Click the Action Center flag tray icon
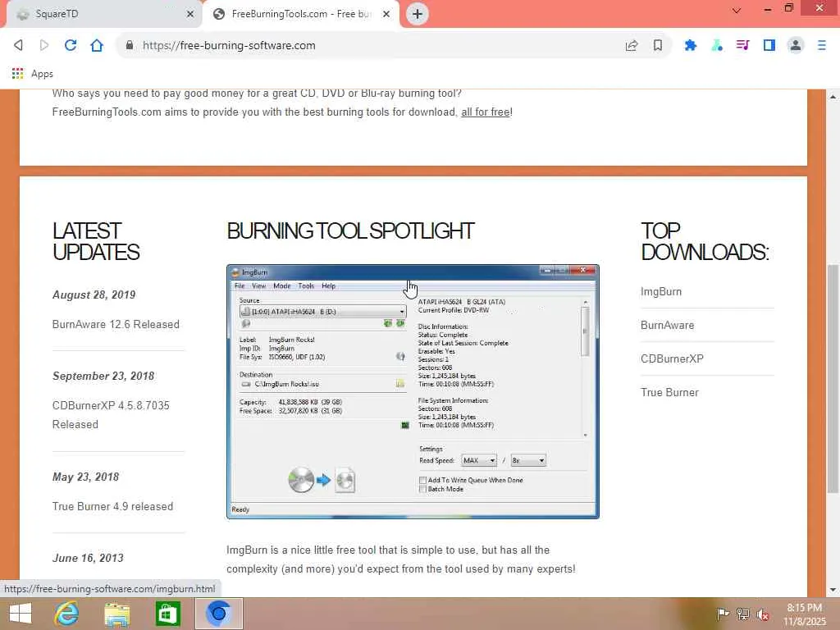Viewport: 840px width, 630px height. point(722,614)
